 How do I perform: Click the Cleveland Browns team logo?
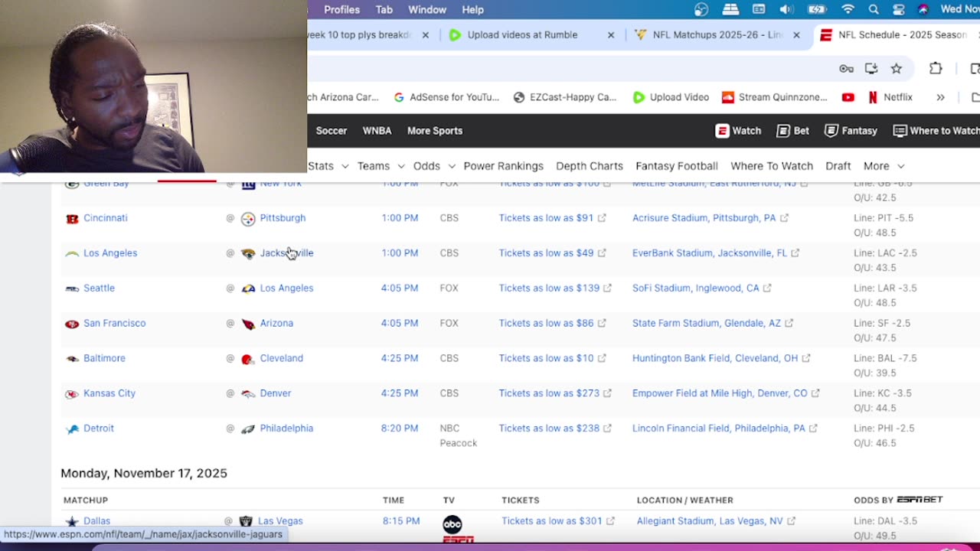(x=248, y=360)
